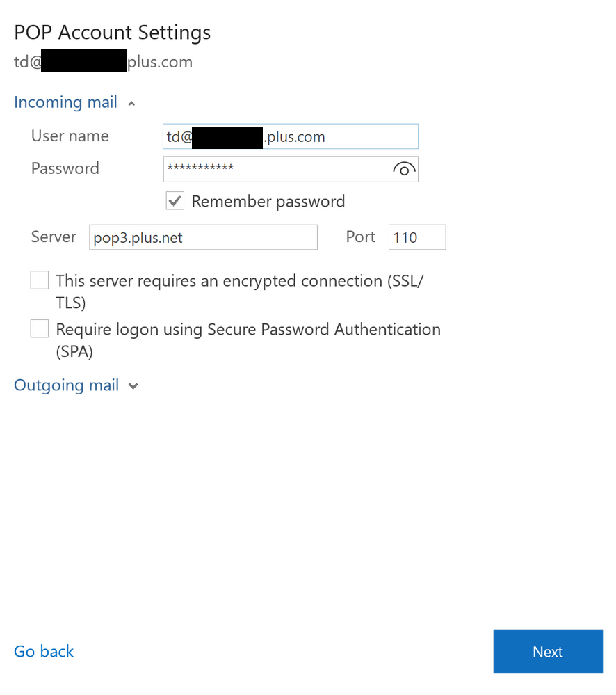Click the Port field showing 110
Viewport: 616px width, 695px height.
tap(416, 237)
